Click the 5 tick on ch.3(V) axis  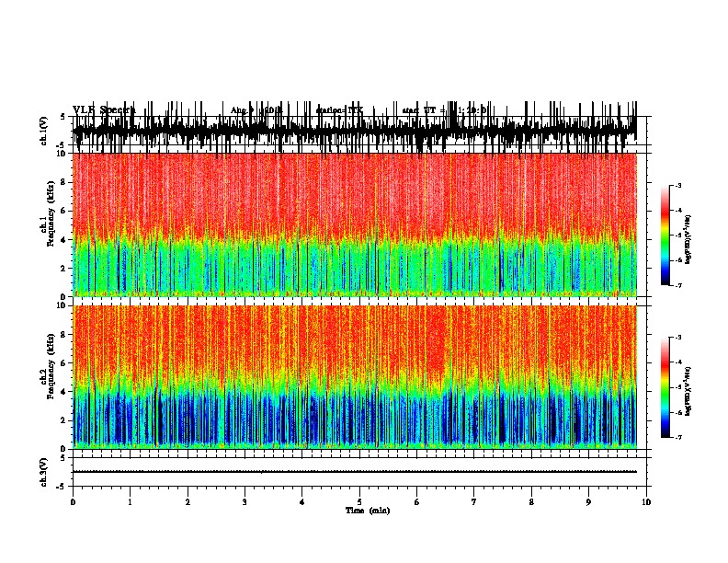tap(63, 458)
